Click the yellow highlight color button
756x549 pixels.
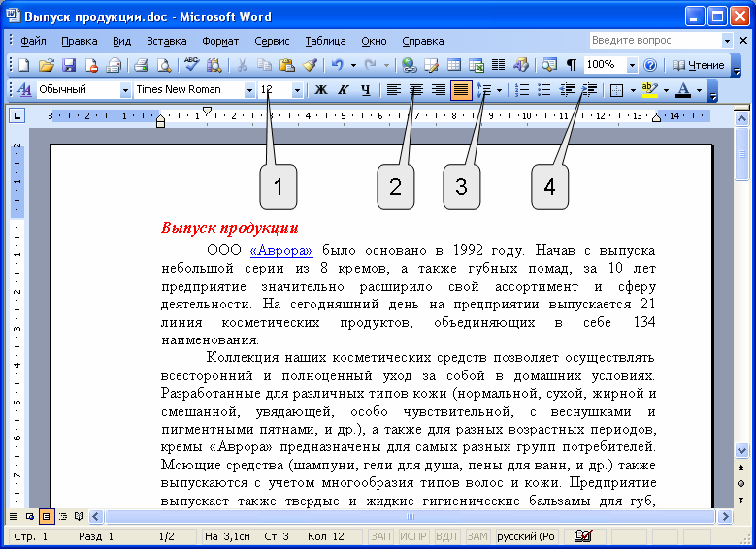coord(649,90)
